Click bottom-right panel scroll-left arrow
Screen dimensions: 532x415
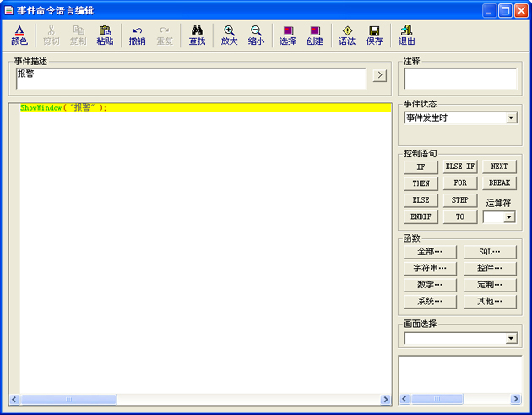(404, 399)
